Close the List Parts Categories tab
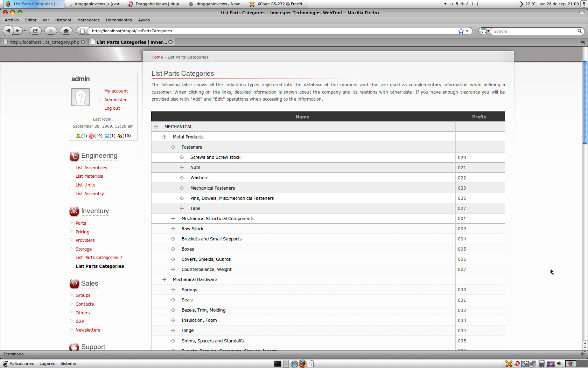 pyautogui.click(x=170, y=42)
